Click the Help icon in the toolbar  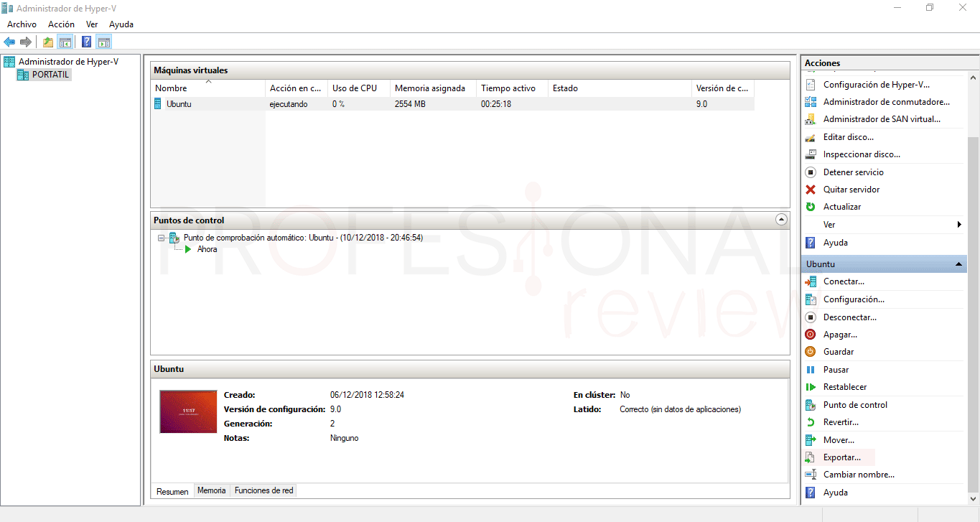[86, 42]
